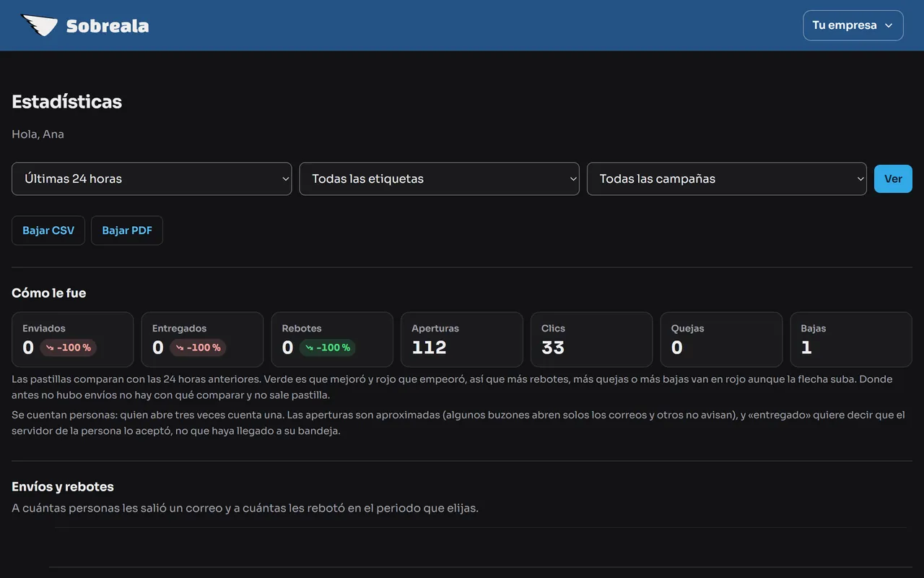Click the Bajas 1 stat card

[x=851, y=340]
